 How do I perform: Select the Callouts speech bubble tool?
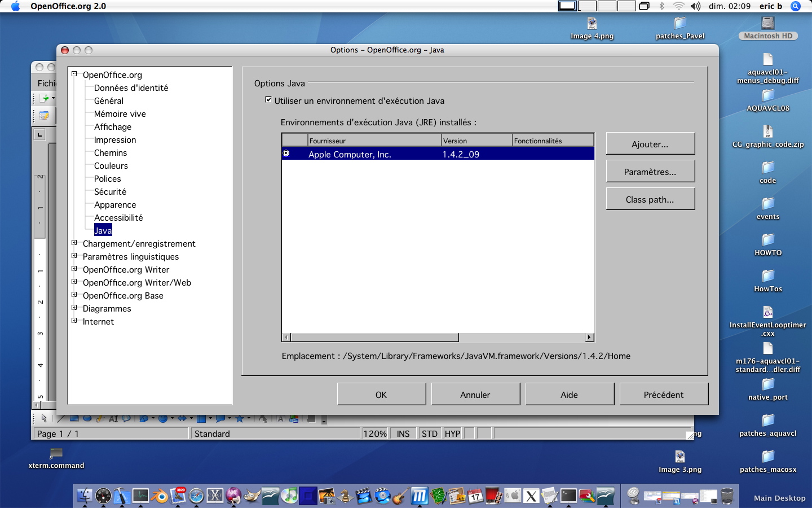pyautogui.click(x=126, y=418)
